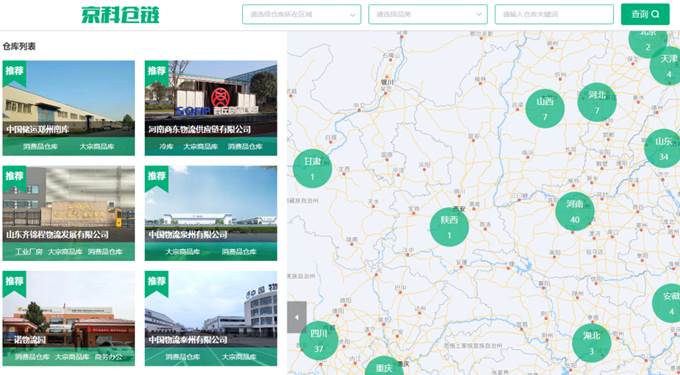Select the 山东 34 map cluster
This screenshot has height=375, width=680.
click(663, 148)
